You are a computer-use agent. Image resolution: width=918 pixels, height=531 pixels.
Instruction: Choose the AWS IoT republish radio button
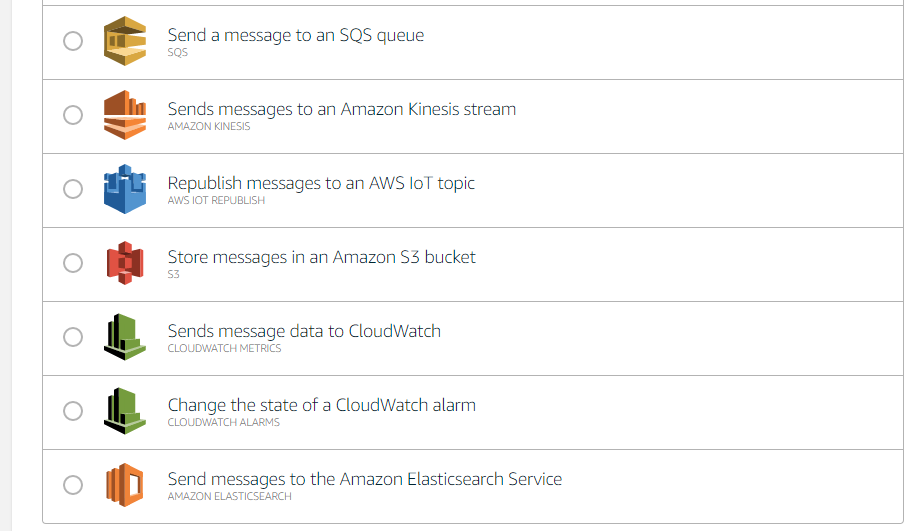click(x=73, y=189)
